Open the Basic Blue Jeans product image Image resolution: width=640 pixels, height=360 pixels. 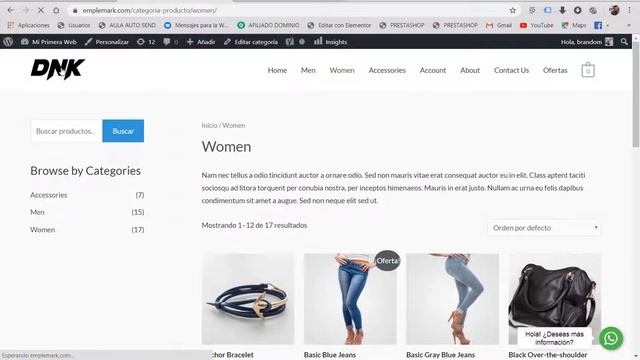click(x=350, y=299)
